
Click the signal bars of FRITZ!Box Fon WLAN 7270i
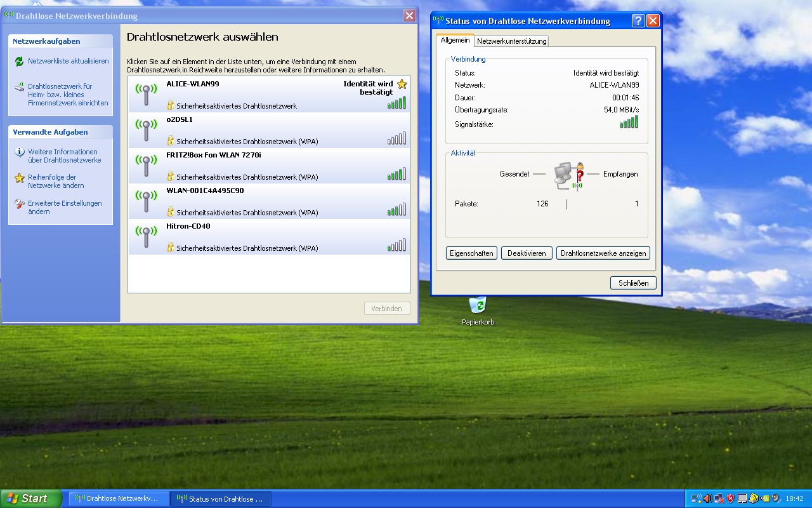tap(397, 174)
